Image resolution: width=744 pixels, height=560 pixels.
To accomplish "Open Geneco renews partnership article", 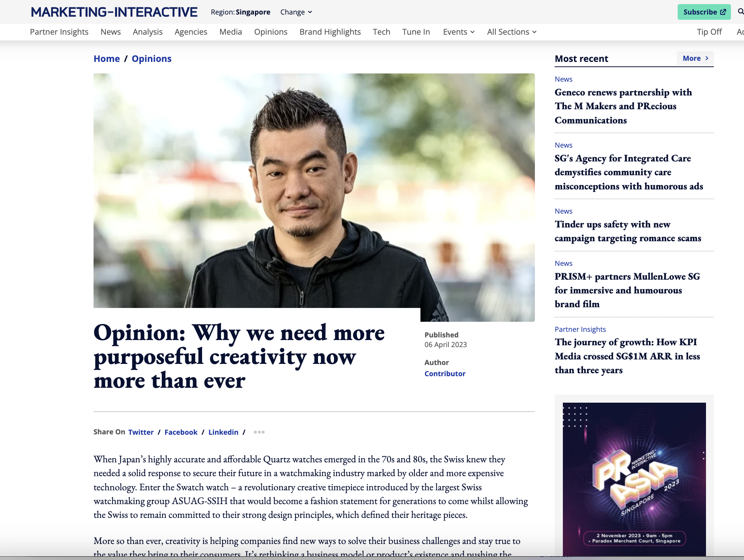I will pos(623,106).
